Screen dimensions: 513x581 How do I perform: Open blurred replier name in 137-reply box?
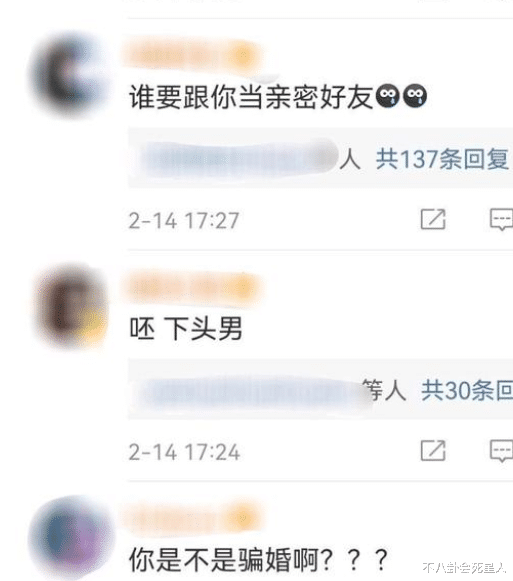point(237,159)
